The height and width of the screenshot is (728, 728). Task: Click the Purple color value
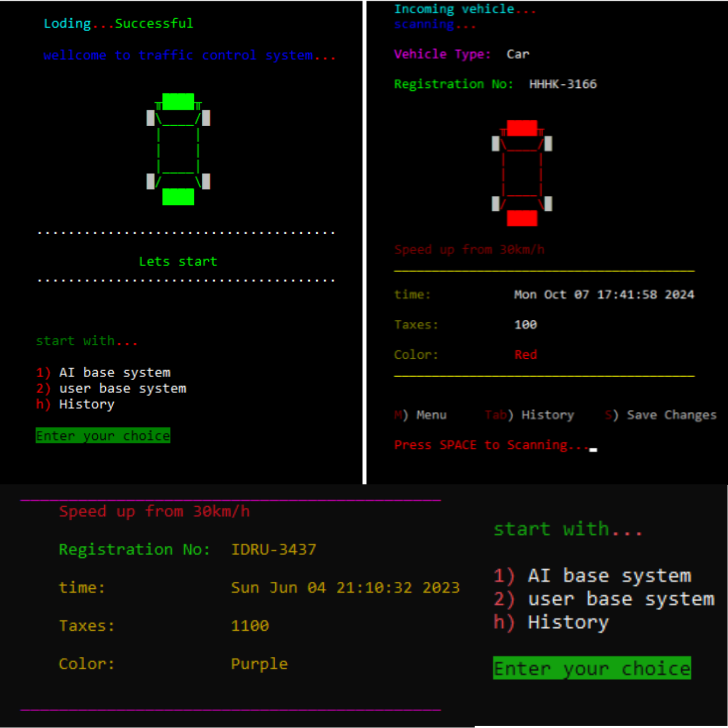tap(259, 664)
